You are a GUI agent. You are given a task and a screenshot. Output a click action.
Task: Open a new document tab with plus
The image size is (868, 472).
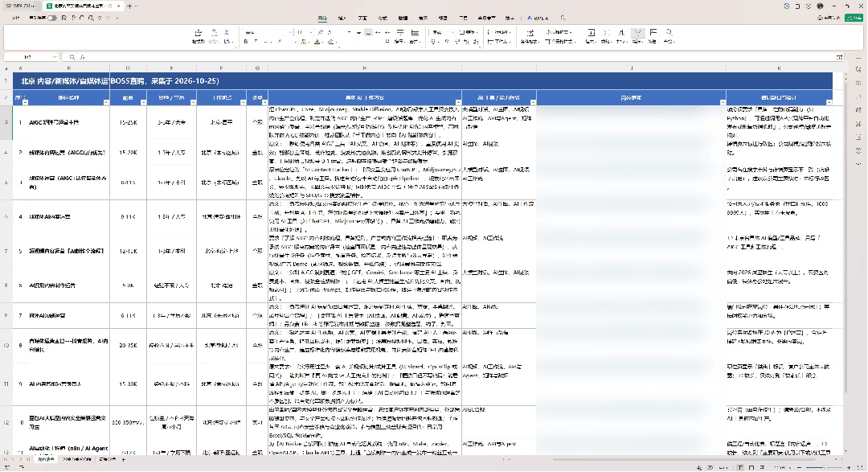129,6
